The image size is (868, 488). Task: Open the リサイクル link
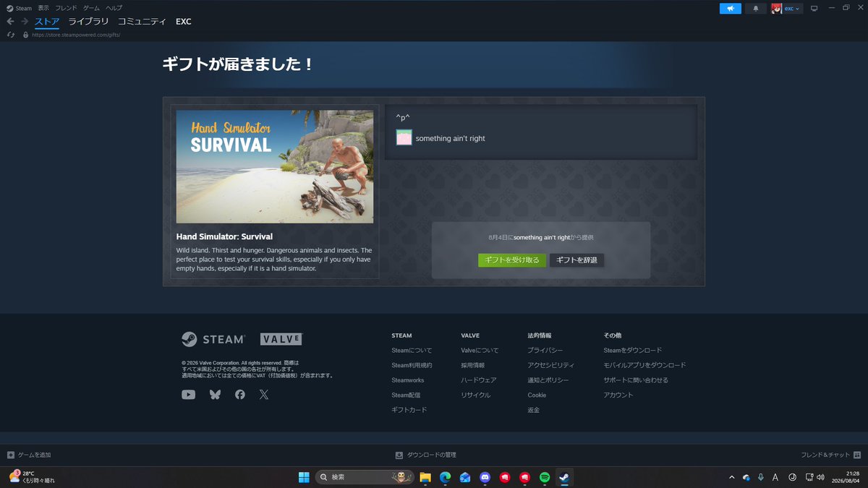click(x=476, y=395)
